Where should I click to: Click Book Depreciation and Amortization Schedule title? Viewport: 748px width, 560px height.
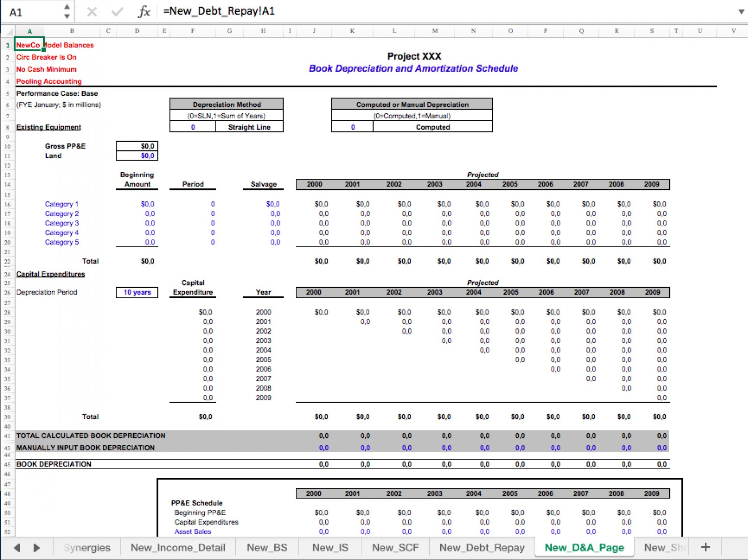point(413,69)
